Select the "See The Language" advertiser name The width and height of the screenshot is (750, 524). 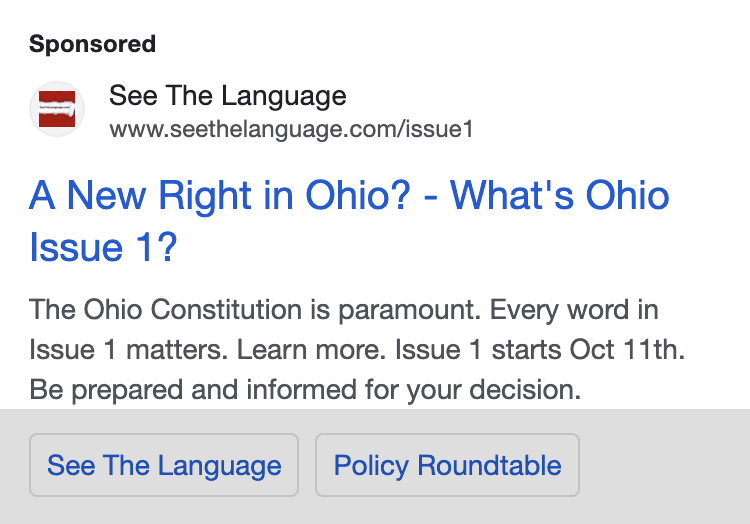[228, 96]
